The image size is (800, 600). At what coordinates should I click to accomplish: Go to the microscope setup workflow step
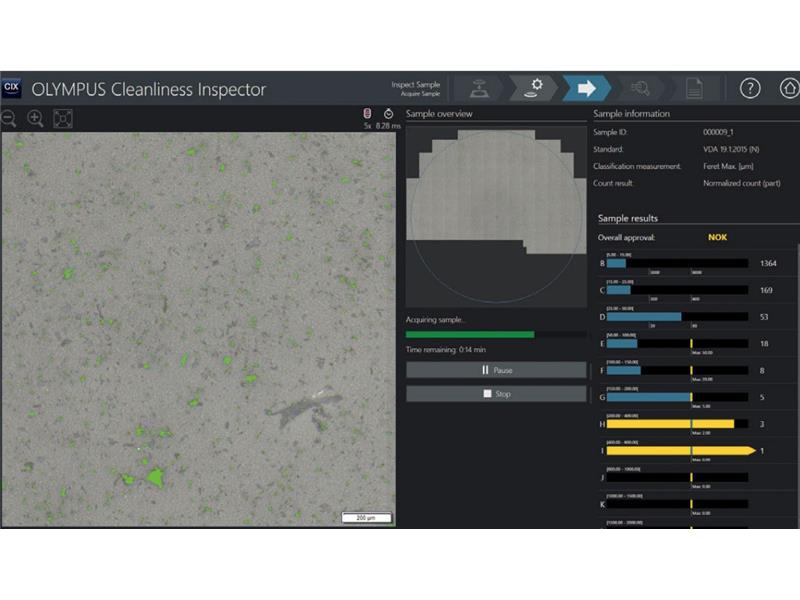point(479,88)
